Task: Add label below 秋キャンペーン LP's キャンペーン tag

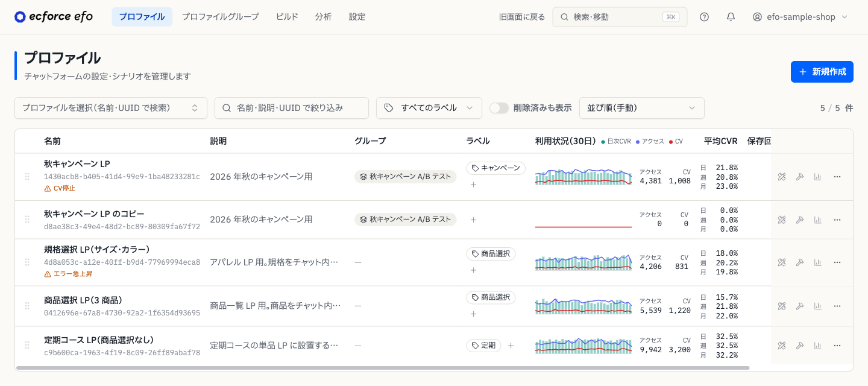Action: 473,185
